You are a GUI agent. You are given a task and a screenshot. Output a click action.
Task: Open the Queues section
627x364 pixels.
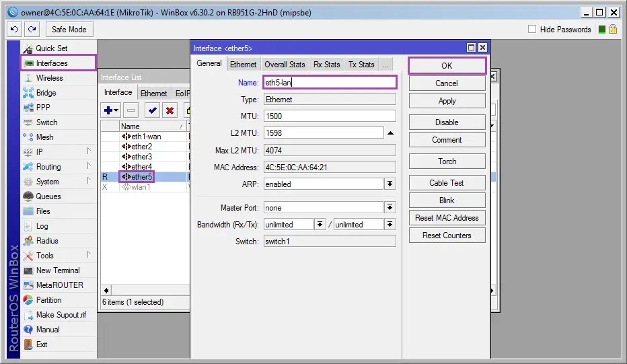tap(59, 196)
